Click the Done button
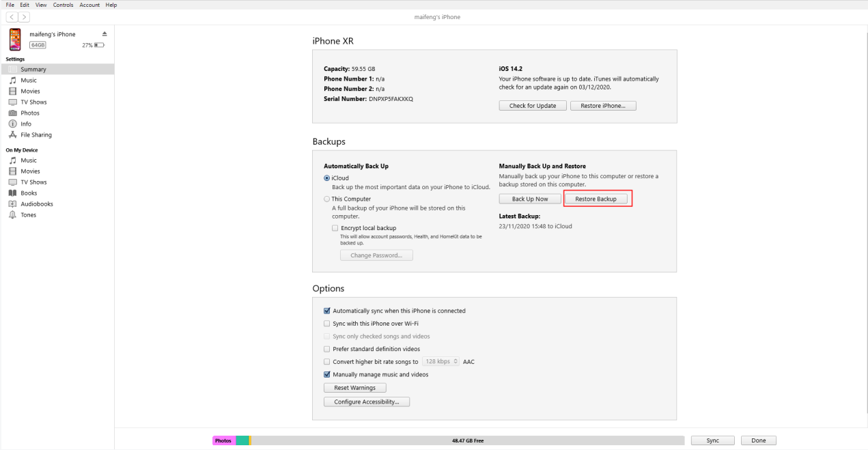 [759, 440]
